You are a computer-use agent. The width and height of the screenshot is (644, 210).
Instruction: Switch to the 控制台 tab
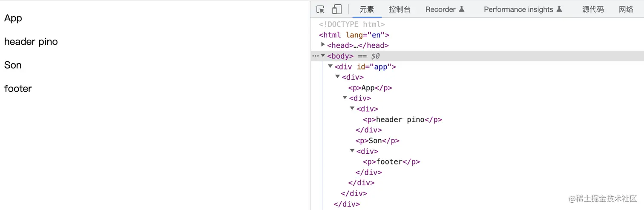coord(400,9)
